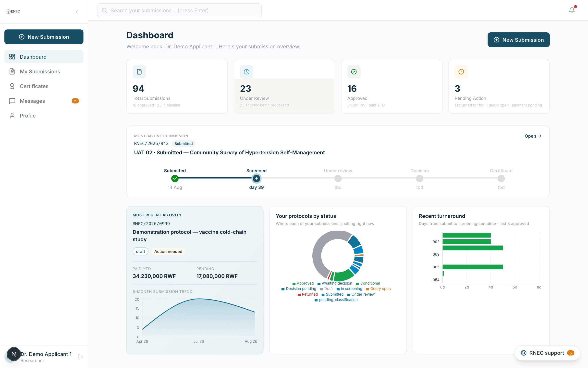588x368 pixels.
Task: Click the logout icon beside user name
Action: point(80,357)
